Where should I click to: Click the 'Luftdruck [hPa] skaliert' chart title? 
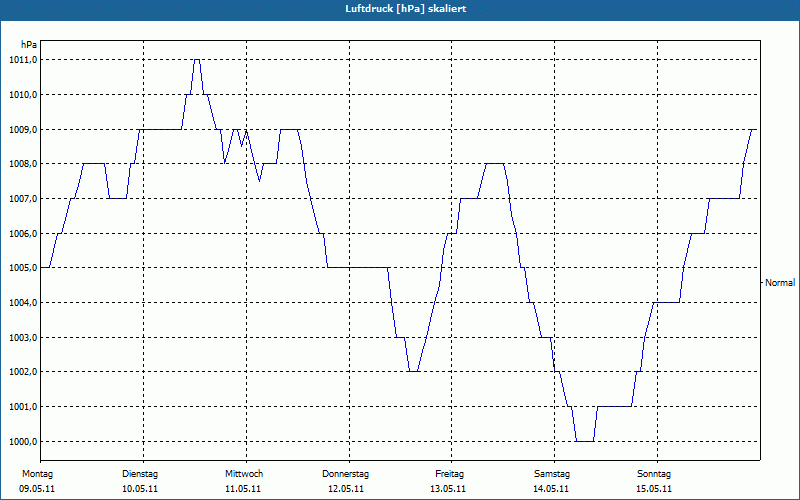click(x=405, y=9)
